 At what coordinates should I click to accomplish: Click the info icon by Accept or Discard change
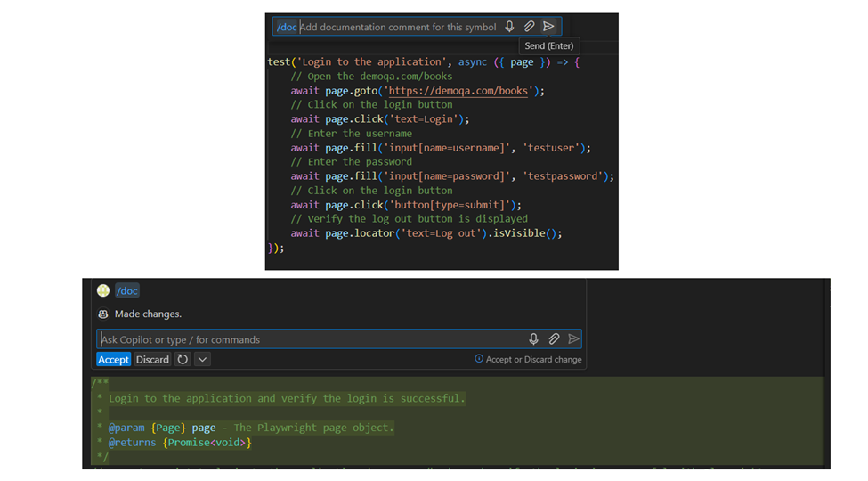pos(479,359)
